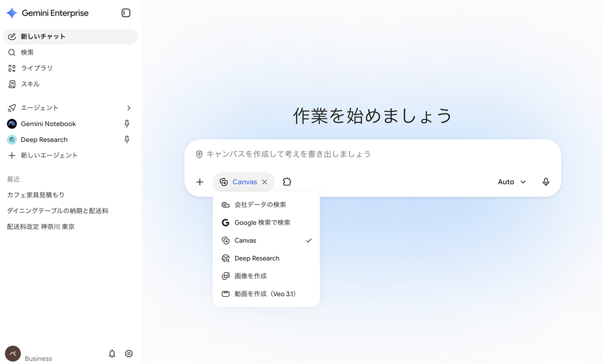Open settings gear icon

129,354
